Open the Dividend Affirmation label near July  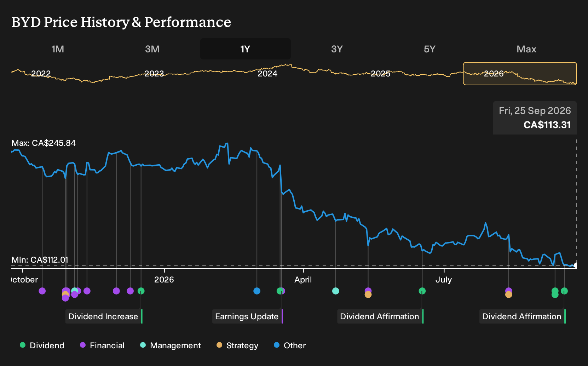[x=380, y=316]
